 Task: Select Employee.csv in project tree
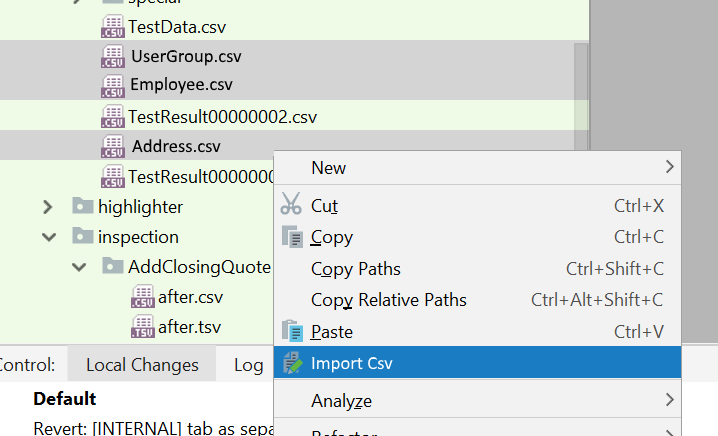coord(181,84)
